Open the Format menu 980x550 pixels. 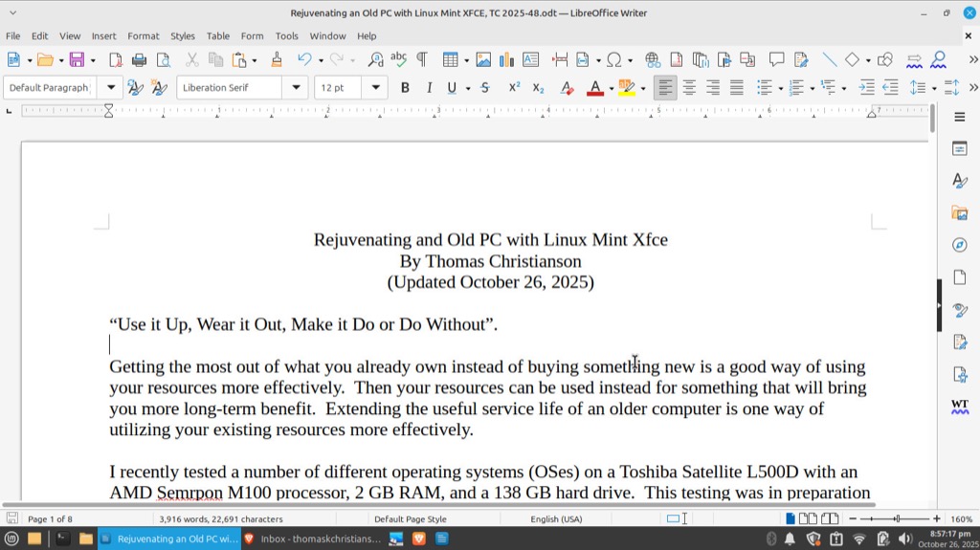coord(144,36)
